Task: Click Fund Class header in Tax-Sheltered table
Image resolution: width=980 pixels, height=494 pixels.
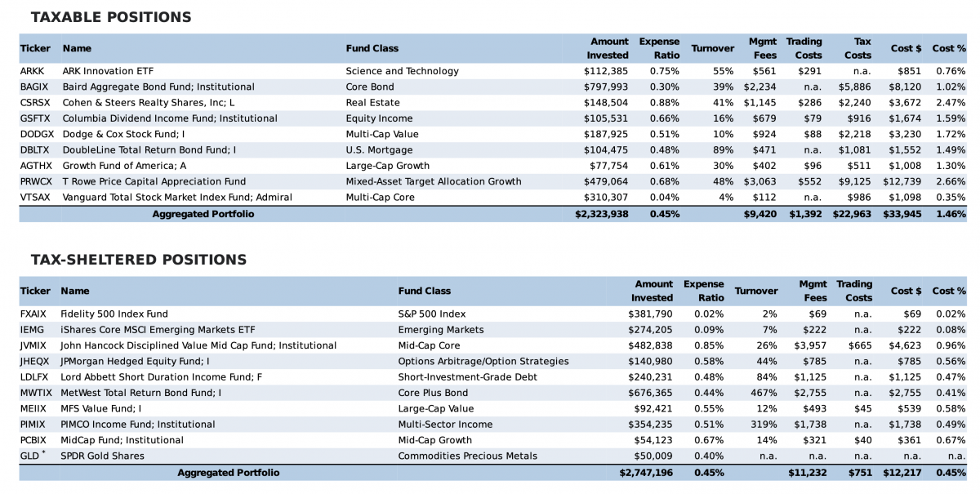Action: click(x=424, y=291)
